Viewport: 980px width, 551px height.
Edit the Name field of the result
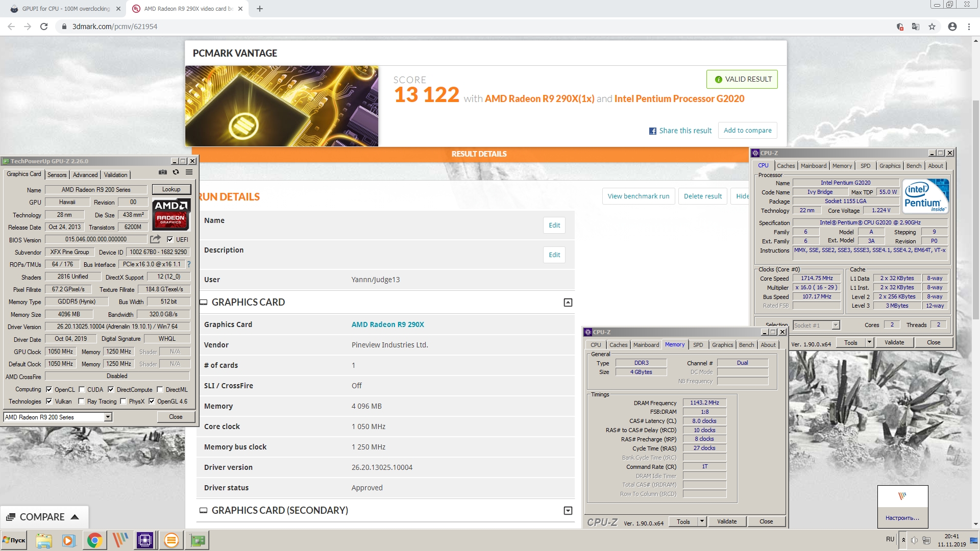click(554, 226)
